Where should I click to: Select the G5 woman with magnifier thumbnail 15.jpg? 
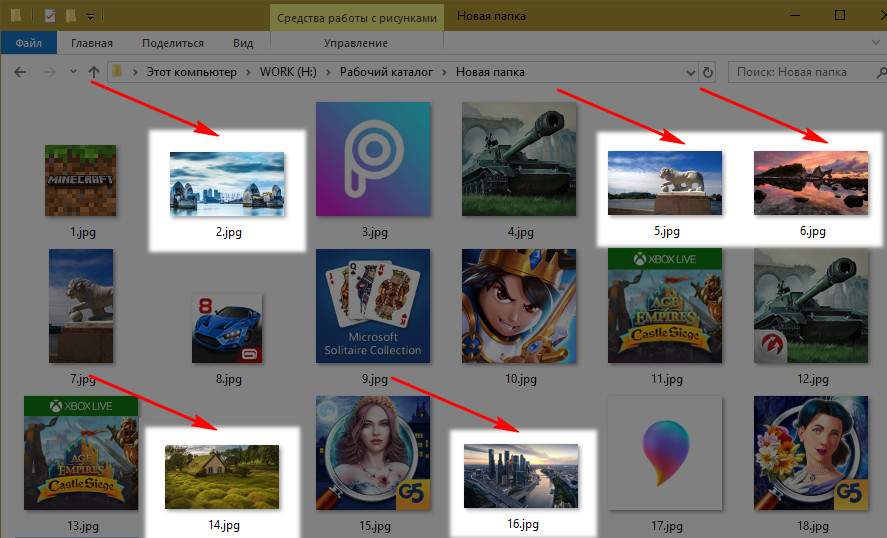click(x=373, y=453)
